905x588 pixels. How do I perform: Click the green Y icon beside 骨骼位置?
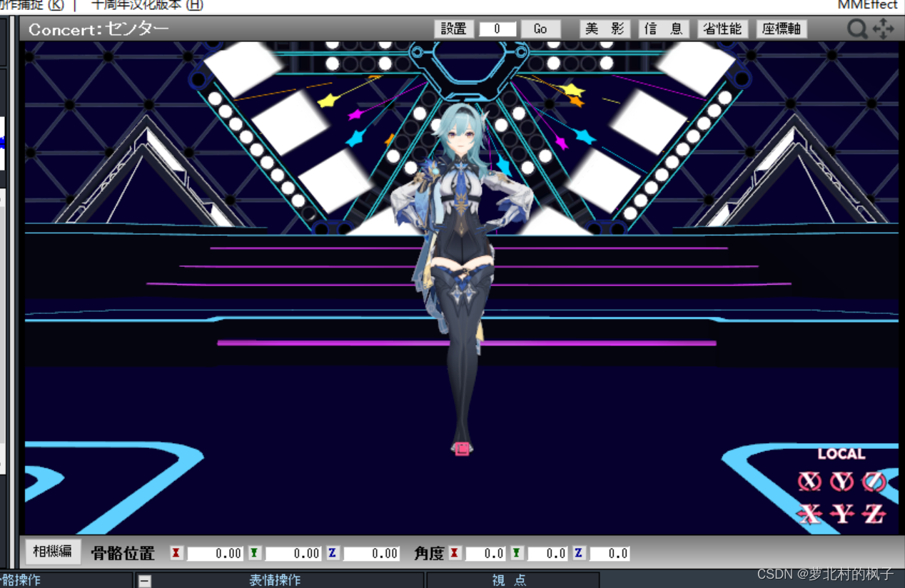click(254, 553)
